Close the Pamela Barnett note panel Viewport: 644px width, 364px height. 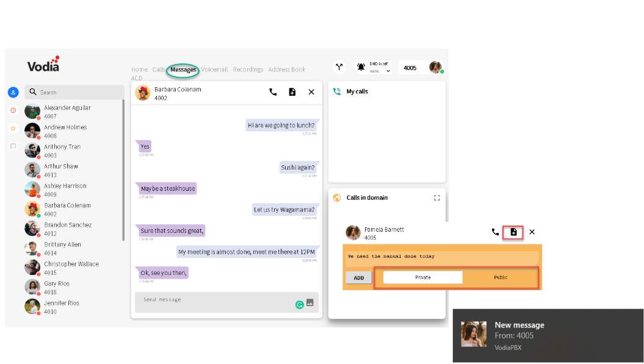tap(532, 232)
